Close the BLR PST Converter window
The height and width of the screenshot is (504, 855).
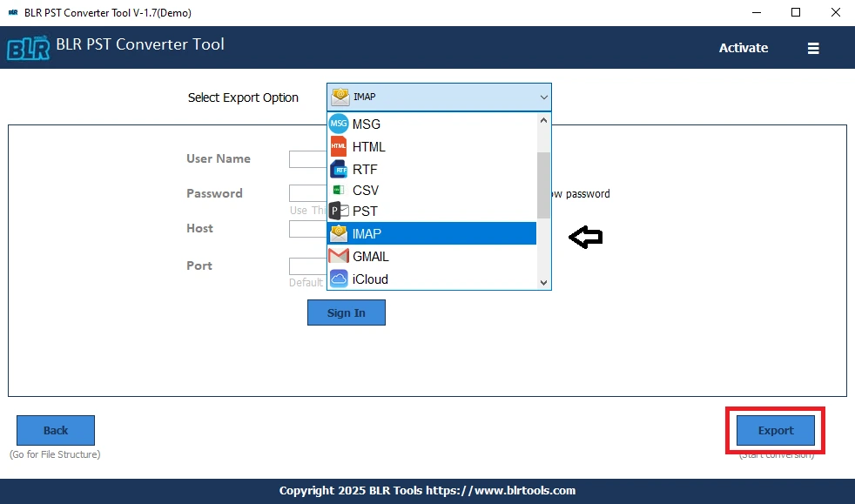[835, 12]
